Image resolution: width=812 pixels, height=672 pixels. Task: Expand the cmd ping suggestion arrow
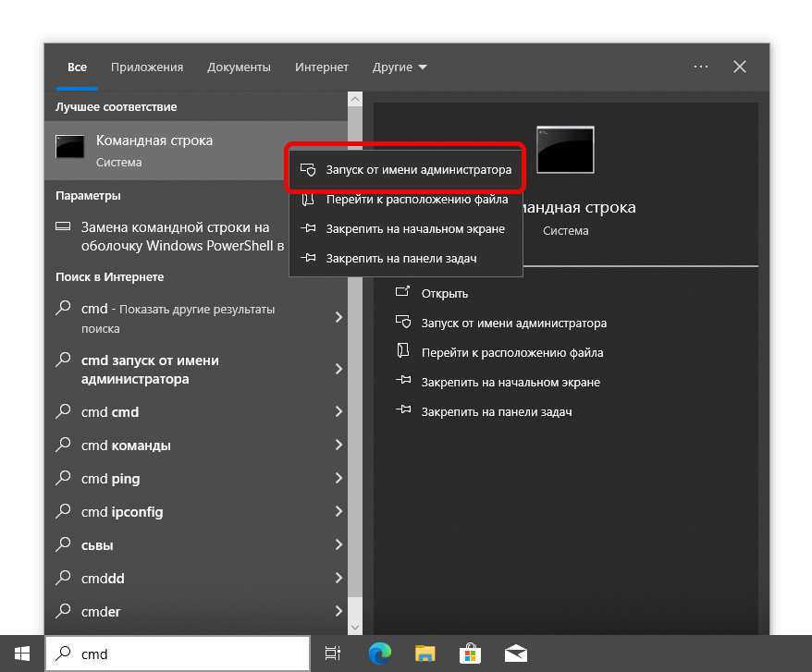338,479
